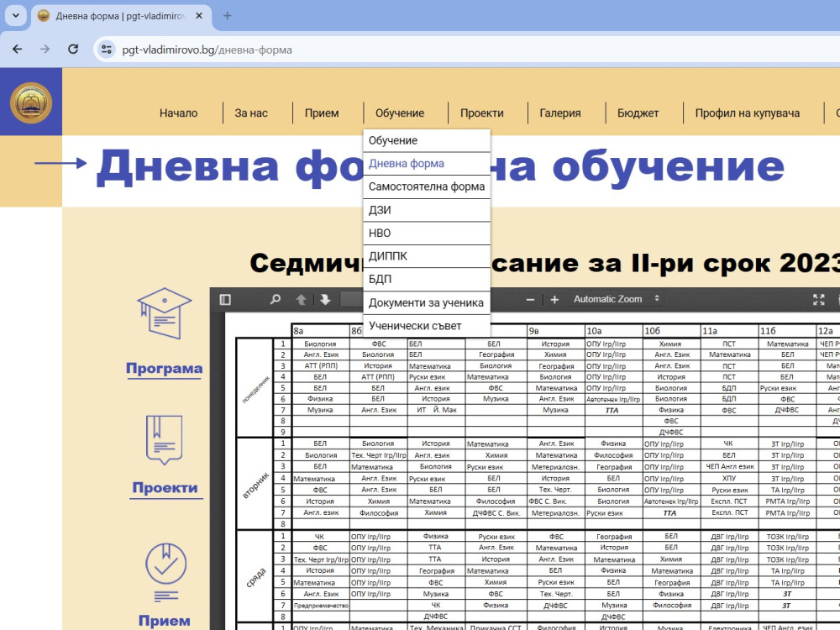This screenshot has width=840, height=630.
Task: Select НВО in the dropdown
Action: click(427, 233)
